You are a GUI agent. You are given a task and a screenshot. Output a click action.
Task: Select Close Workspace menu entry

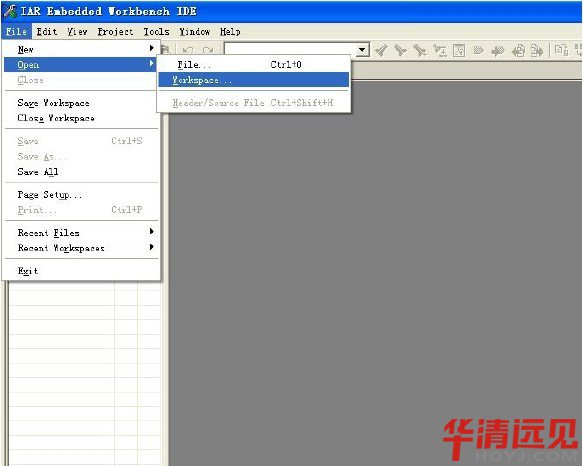click(x=81, y=118)
